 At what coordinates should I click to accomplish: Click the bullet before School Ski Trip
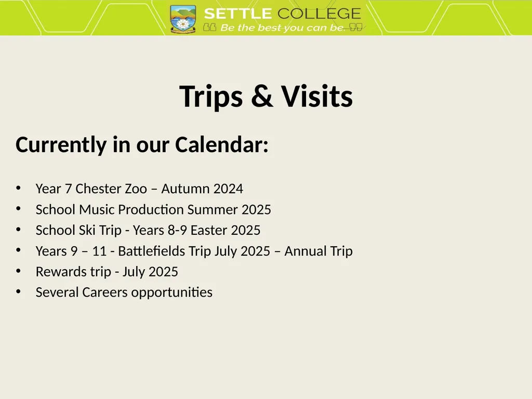(18, 229)
